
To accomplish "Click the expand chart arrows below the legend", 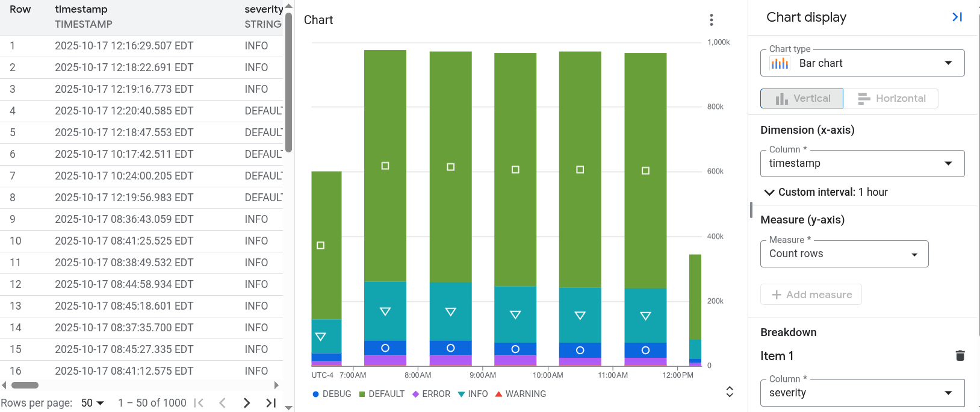I will tap(729, 392).
